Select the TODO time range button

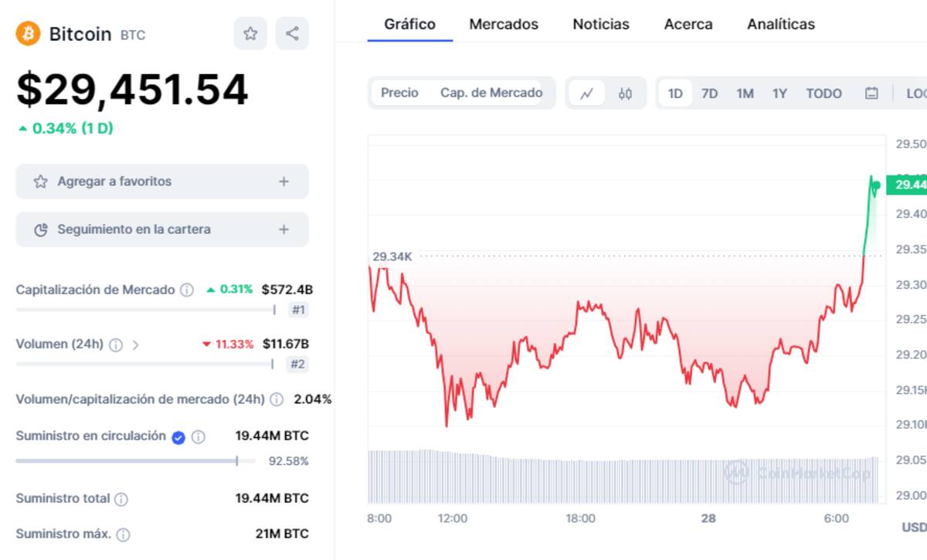(x=823, y=93)
